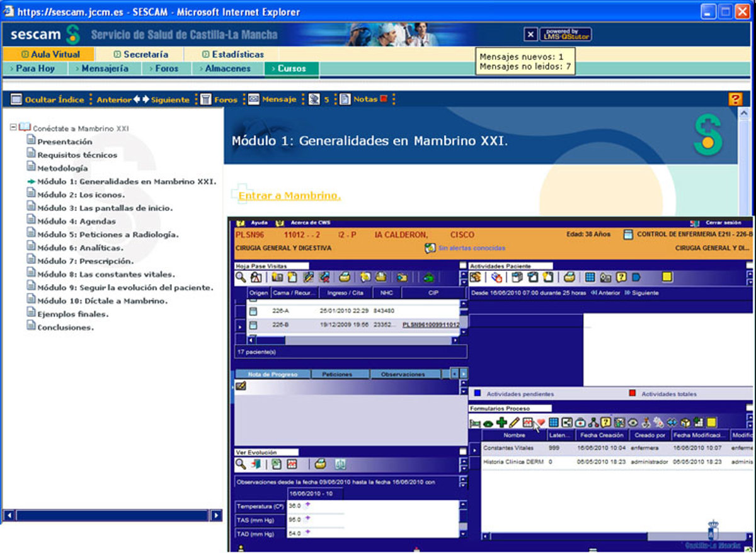The width and height of the screenshot is (756, 553).
Task: Click the right arrow next to Observaciones tab
Action: coord(463,374)
